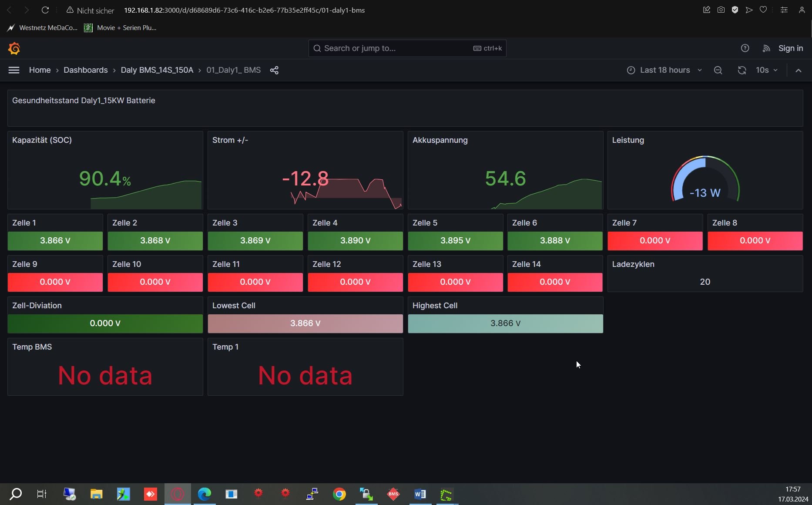812x505 pixels.
Task: Click the zoom out time range icon
Action: coord(718,70)
